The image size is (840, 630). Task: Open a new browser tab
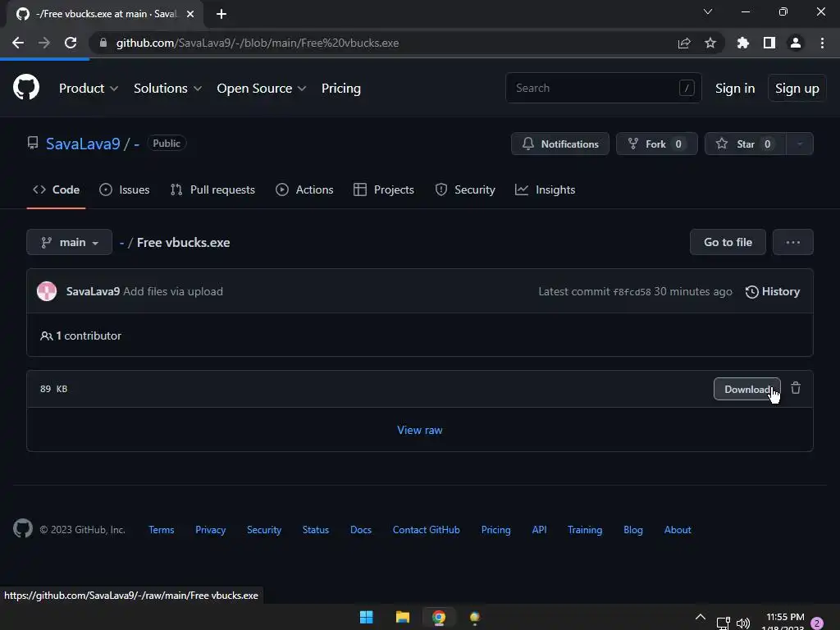221,14
